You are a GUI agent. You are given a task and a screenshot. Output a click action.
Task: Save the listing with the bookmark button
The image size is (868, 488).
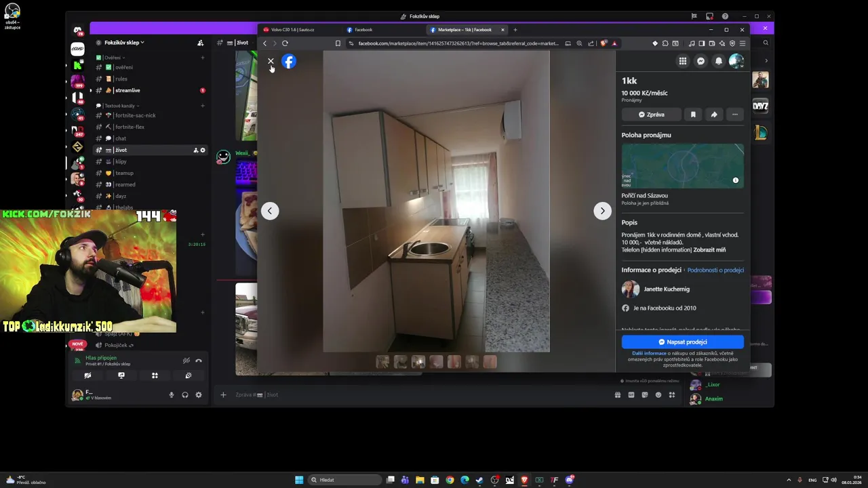[693, 115]
